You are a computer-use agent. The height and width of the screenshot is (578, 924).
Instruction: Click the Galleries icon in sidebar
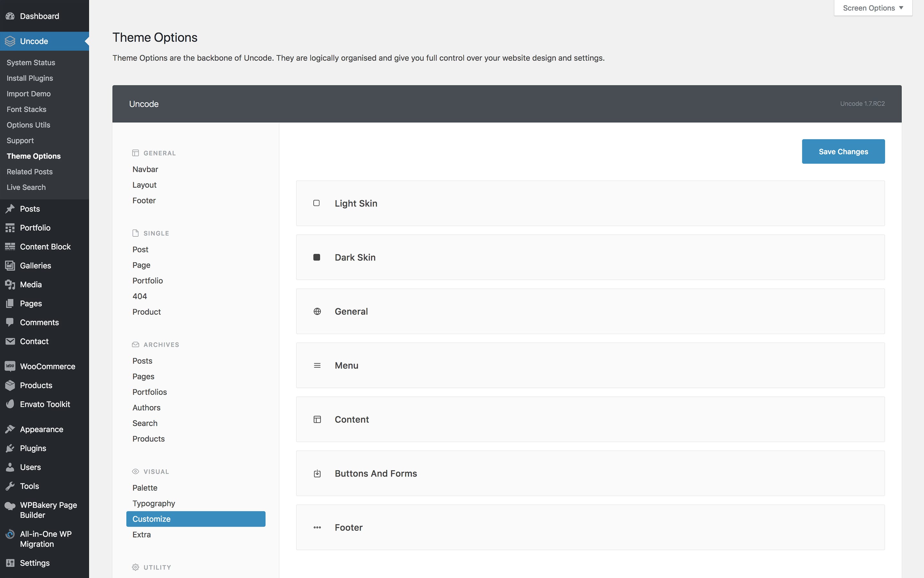(9, 265)
